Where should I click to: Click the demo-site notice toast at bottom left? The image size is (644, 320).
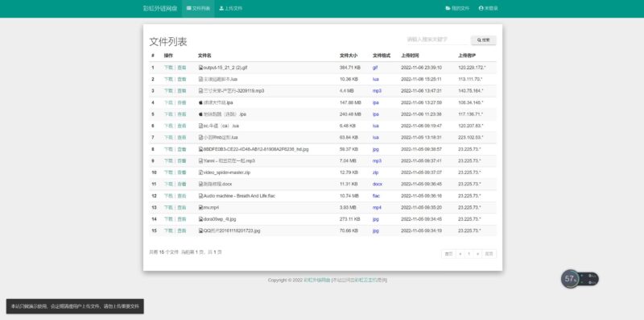pos(75,306)
